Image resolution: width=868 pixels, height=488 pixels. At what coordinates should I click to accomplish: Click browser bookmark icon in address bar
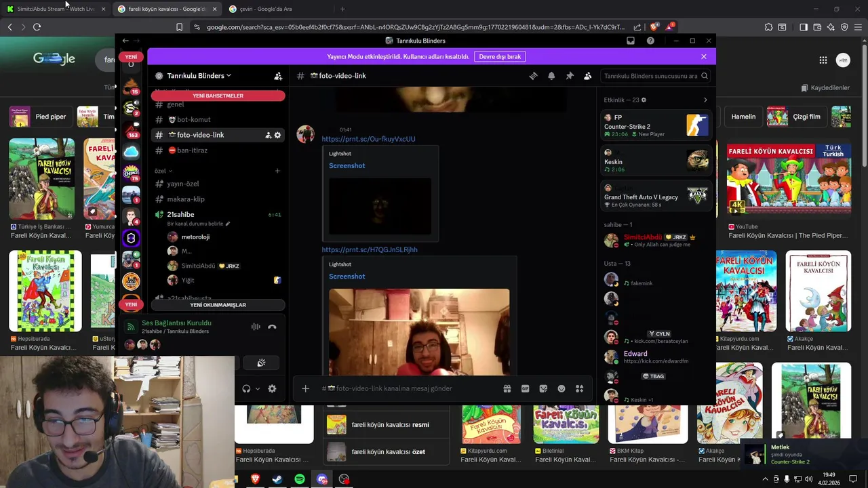coord(179,27)
